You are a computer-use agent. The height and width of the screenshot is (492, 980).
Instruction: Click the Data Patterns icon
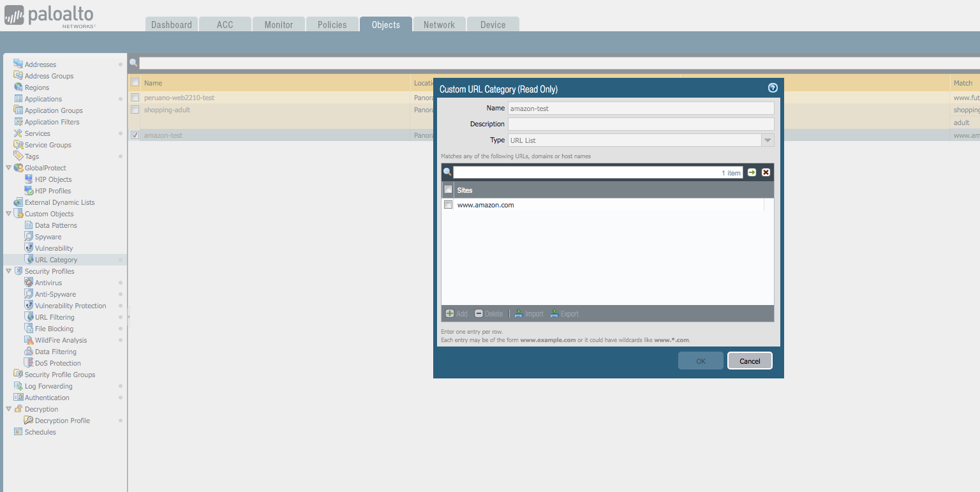pyautogui.click(x=29, y=225)
